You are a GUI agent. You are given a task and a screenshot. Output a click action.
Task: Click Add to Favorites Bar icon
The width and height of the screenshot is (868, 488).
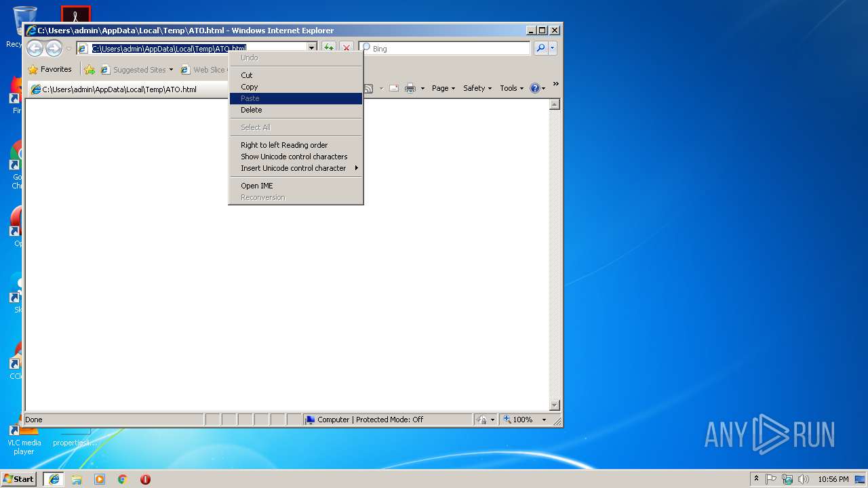click(x=90, y=69)
